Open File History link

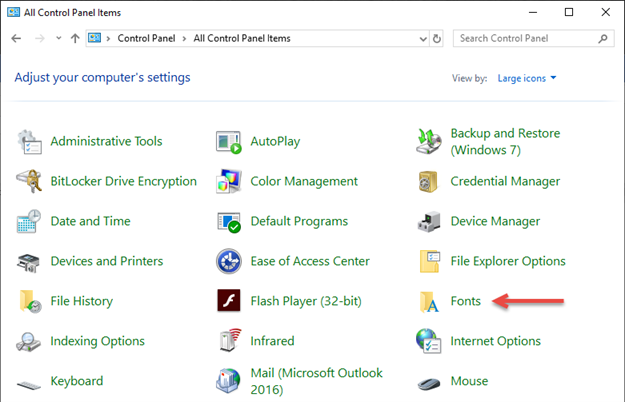82,301
